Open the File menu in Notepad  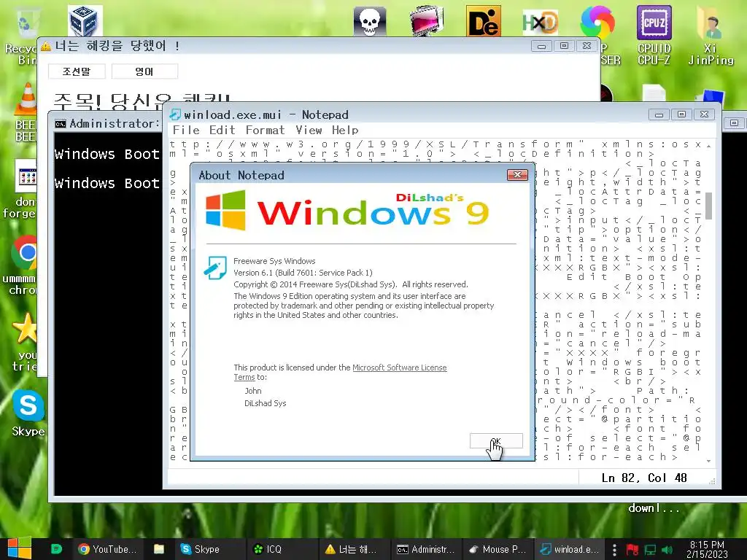pyautogui.click(x=186, y=130)
